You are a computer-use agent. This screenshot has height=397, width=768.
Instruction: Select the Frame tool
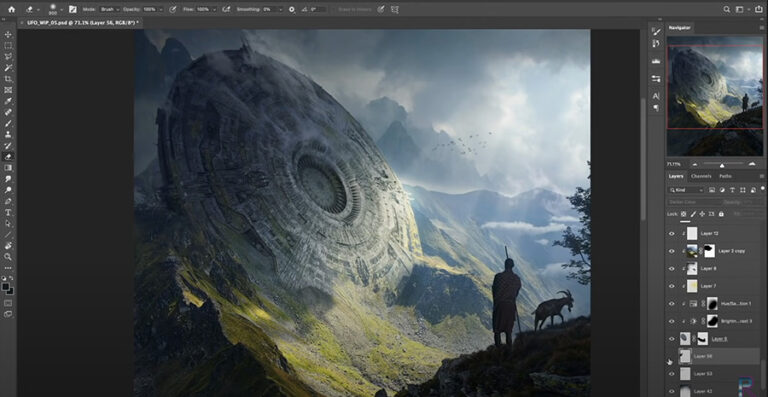tap(8, 90)
